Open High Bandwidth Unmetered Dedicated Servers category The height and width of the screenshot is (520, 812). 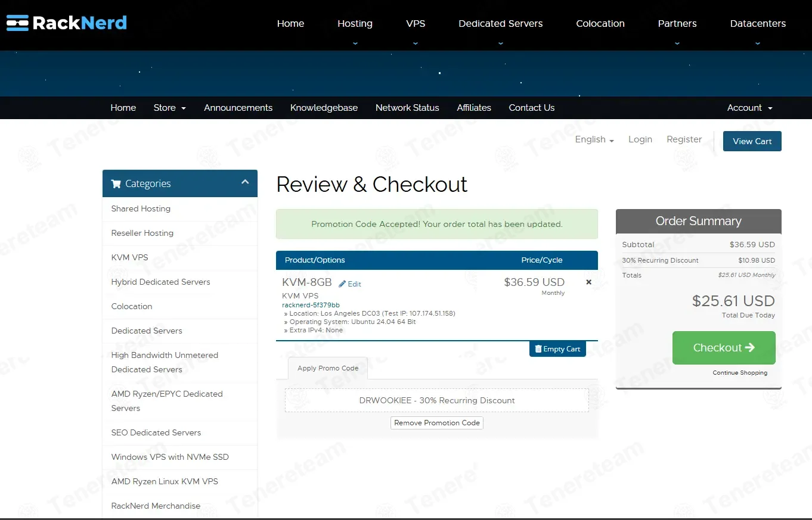180,363
